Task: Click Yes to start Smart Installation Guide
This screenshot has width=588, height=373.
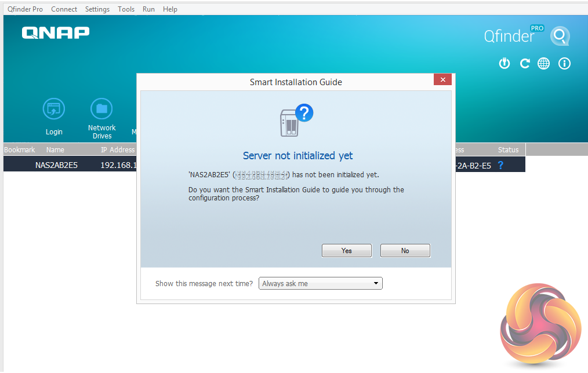Action: pyautogui.click(x=347, y=251)
